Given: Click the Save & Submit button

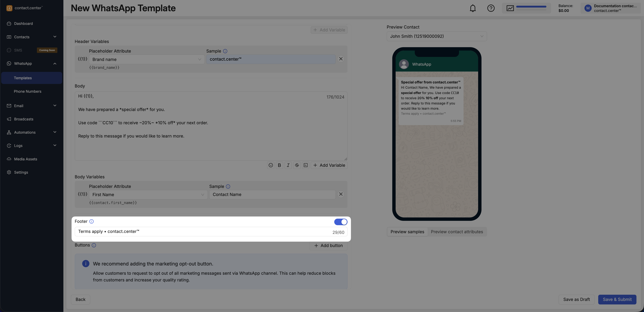Looking at the screenshot, I should 617,299.
